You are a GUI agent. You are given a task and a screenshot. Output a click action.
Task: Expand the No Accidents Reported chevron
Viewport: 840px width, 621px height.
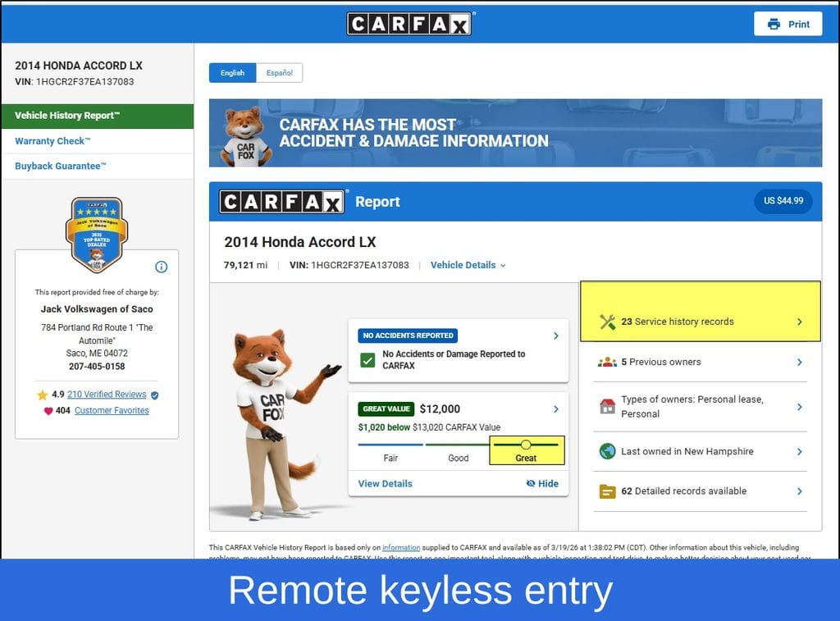click(x=555, y=336)
